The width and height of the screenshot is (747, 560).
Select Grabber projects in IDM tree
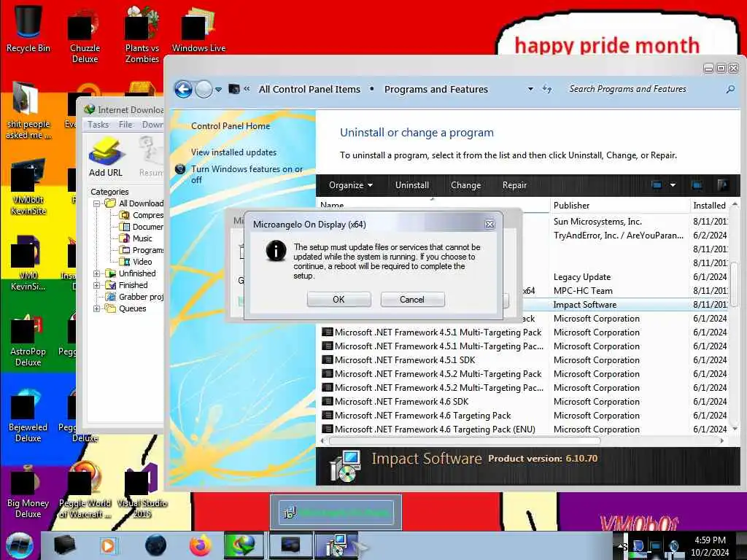coord(135,297)
